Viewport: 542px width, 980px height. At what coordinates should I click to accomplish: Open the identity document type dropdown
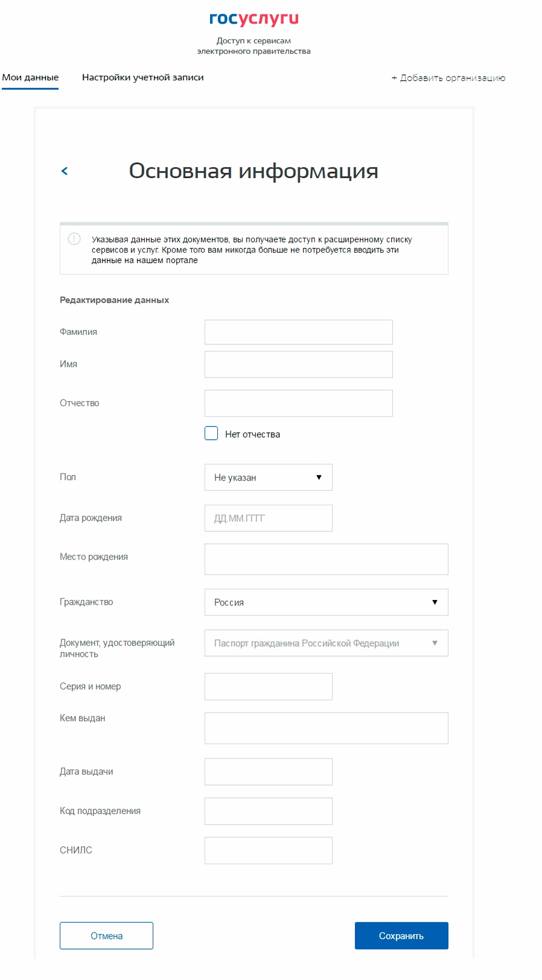point(327,643)
